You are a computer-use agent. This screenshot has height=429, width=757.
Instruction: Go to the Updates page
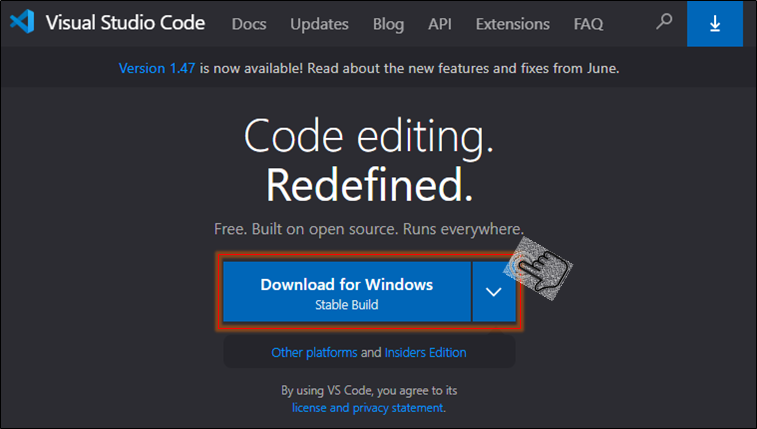point(319,24)
